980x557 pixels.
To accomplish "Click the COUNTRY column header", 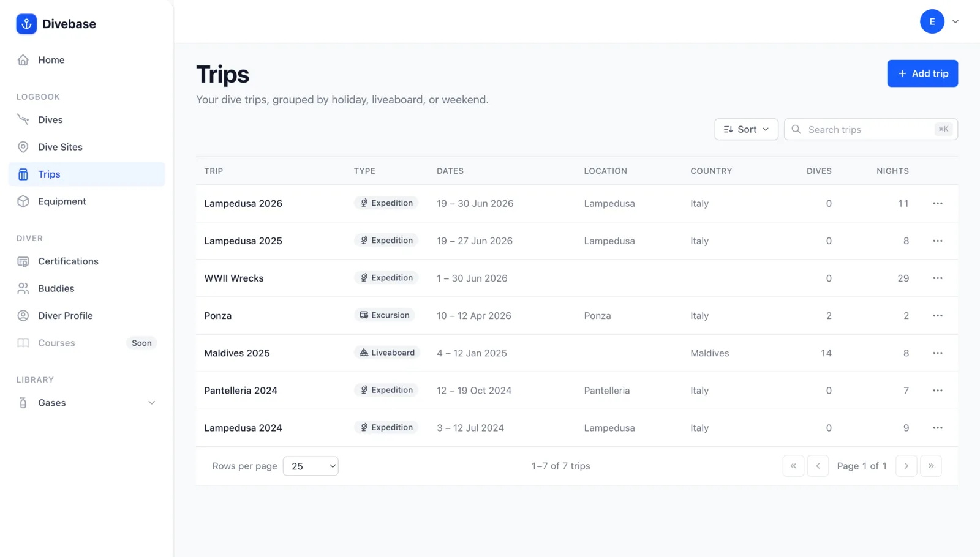I will [711, 171].
